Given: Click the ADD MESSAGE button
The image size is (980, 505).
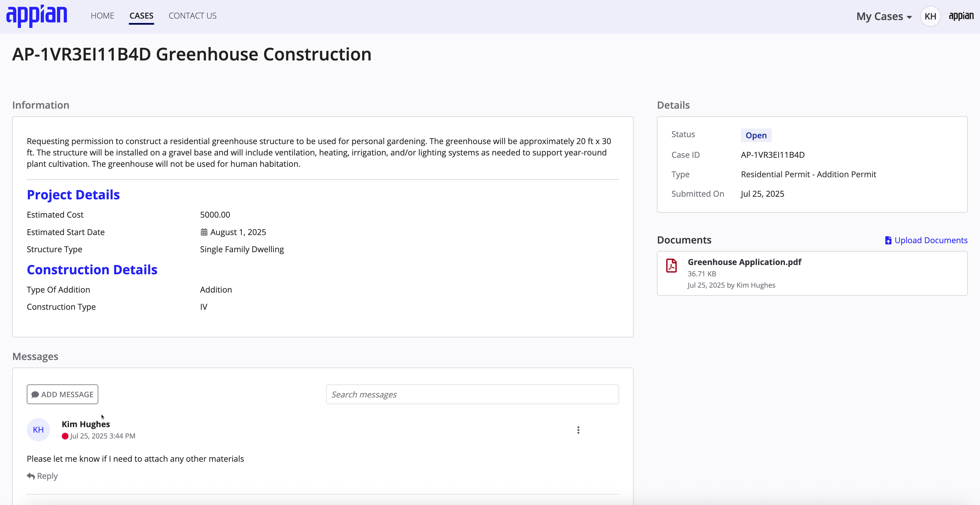Looking at the screenshot, I should tap(63, 394).
